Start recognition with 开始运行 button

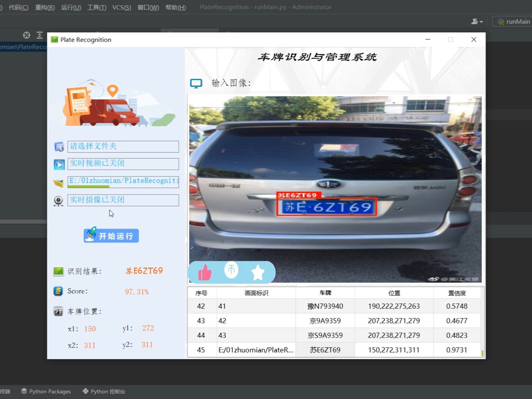111,236
